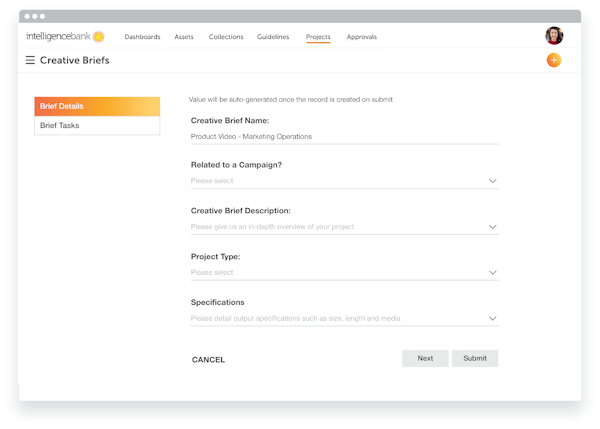Open the Dashboards menu
This screenshot has width=600, height=429.
tap(142, 37)
